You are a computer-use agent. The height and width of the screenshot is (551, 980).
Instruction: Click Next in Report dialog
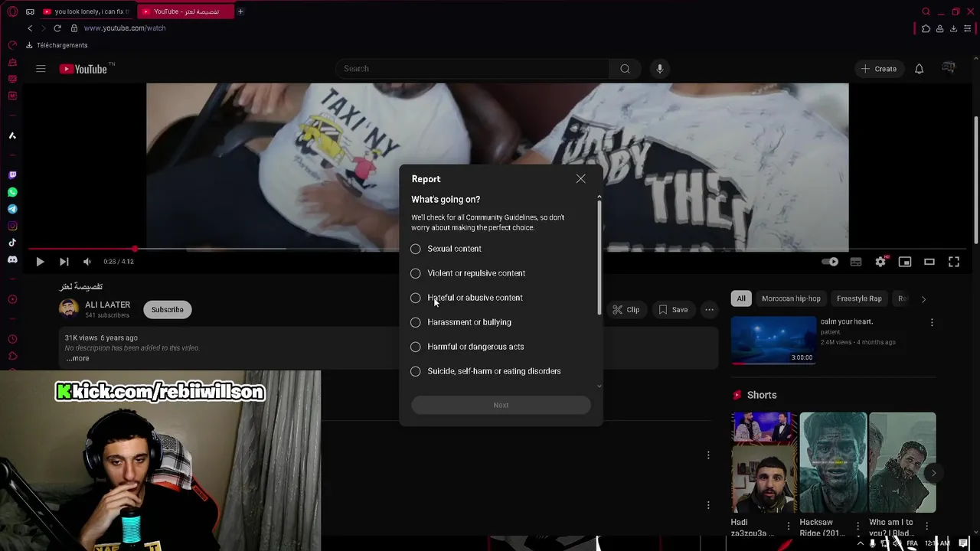tap(501, 405)
